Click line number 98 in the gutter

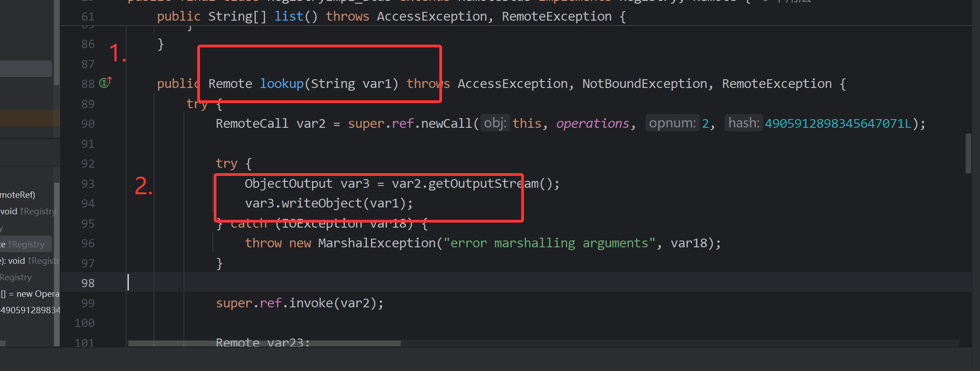(x=88, y=283)
